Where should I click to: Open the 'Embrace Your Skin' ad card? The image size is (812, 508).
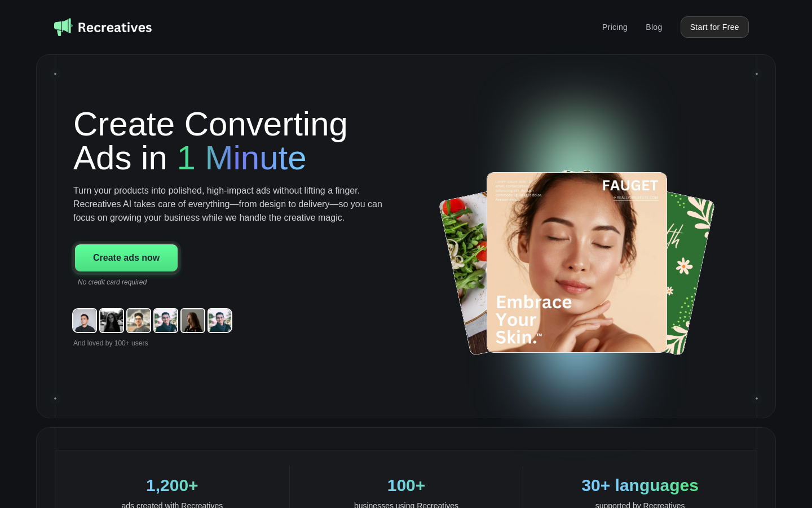click(x=577, y=262)
